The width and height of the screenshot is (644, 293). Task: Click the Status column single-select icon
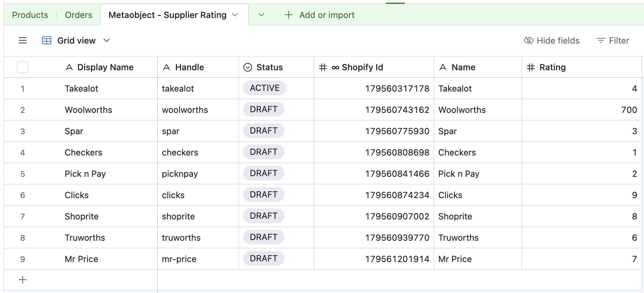248,67
